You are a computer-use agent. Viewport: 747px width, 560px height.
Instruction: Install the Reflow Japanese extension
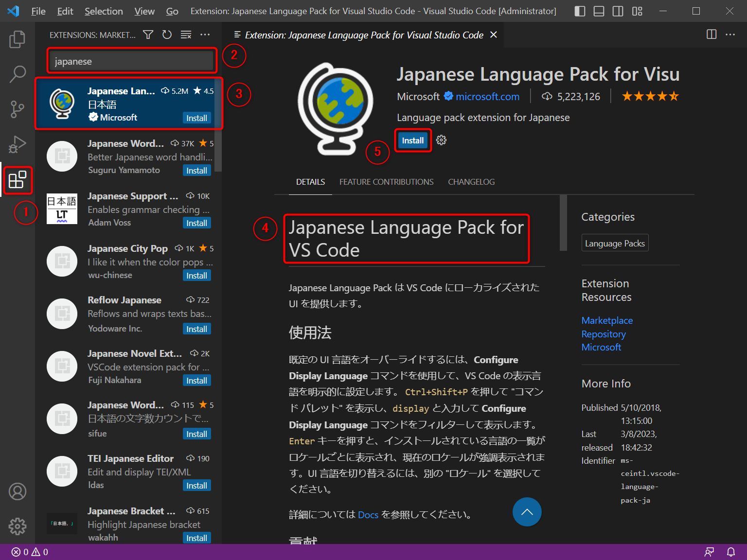tap(196, 329)
